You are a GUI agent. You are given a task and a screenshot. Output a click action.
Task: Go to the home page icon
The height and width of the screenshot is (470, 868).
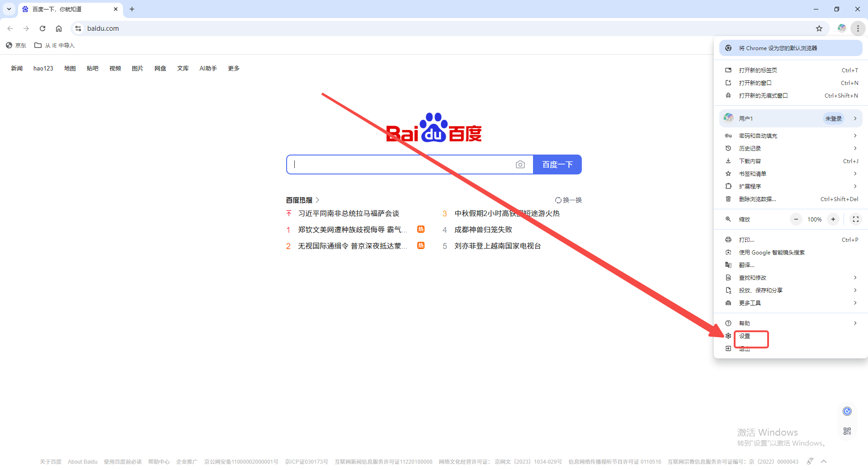(x=59, y=28)
